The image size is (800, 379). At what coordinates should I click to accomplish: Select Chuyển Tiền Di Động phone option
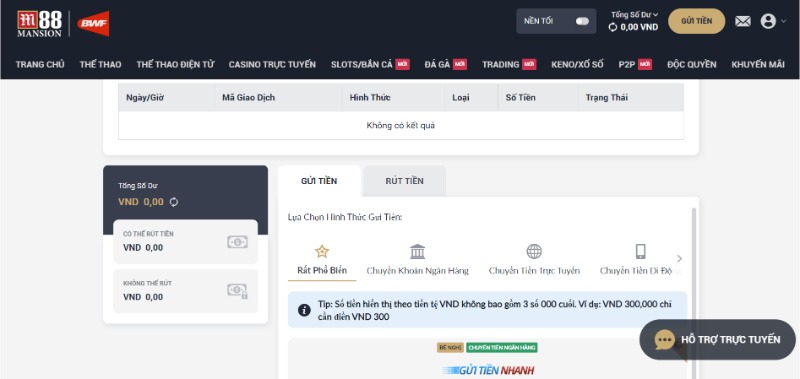640,260
